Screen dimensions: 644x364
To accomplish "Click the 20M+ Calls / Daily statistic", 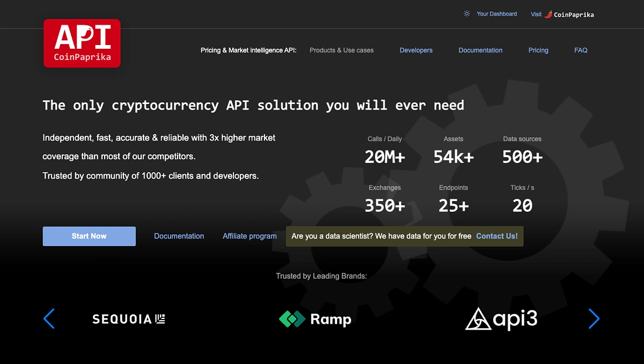I will click(x=385, y=157).
